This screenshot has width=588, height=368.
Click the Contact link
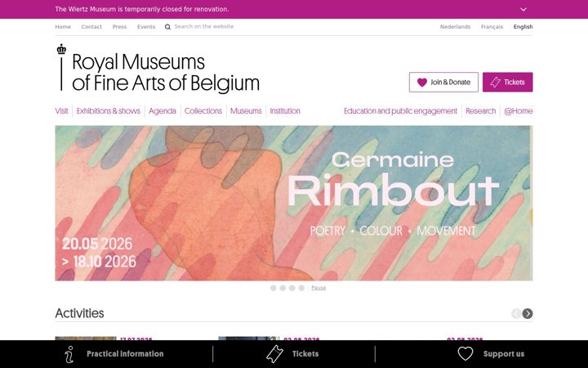[91, 27]
